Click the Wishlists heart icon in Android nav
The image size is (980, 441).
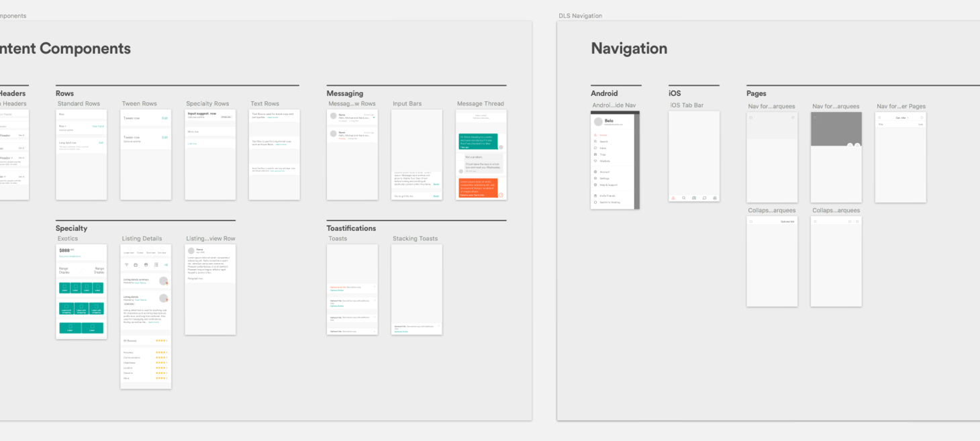595,161
